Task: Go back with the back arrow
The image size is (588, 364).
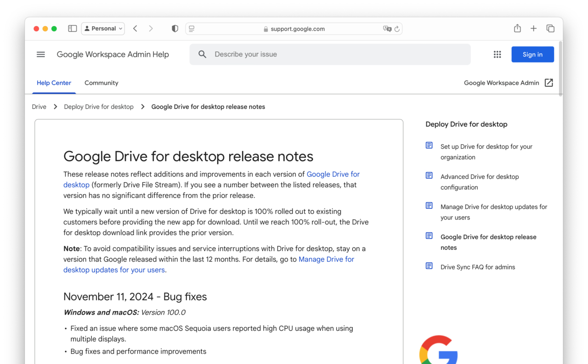Action: [x=135, y=28]
